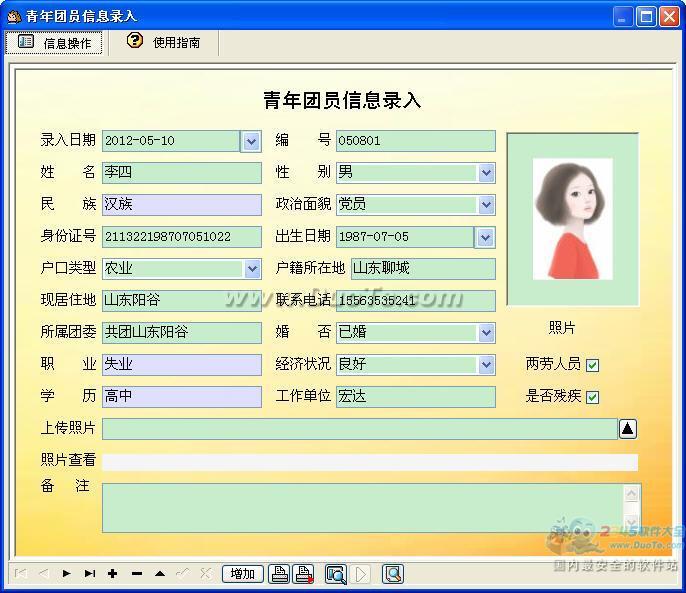Click the print icon button

click(x=280, y=574)
